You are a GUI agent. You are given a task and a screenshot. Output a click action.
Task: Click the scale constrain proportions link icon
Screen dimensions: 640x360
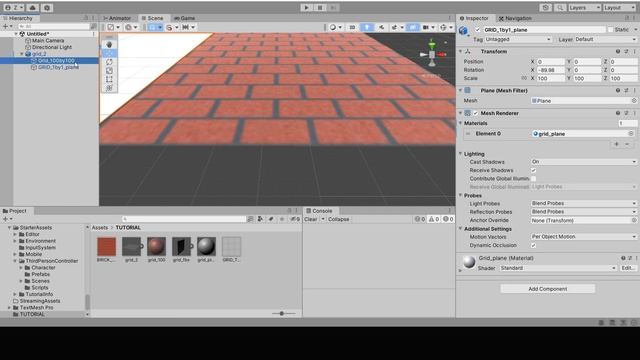[524, 78]
